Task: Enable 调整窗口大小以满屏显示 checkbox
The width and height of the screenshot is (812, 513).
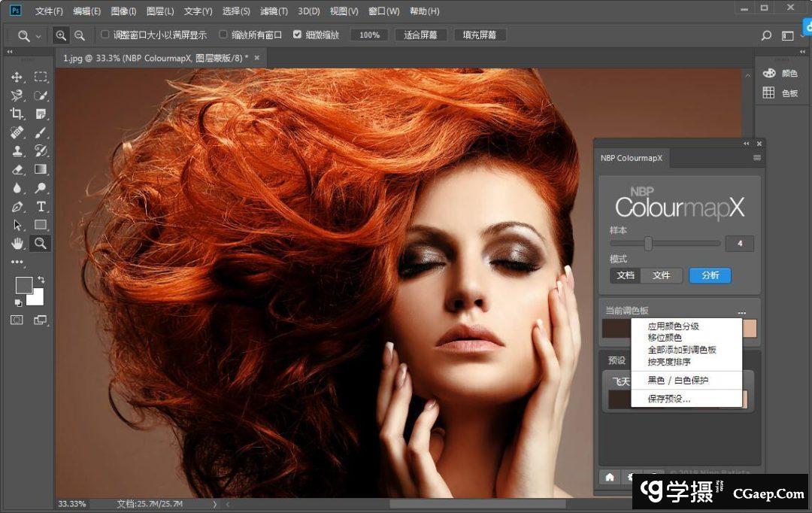Action: pyautogui.click(x=105, y=35)
